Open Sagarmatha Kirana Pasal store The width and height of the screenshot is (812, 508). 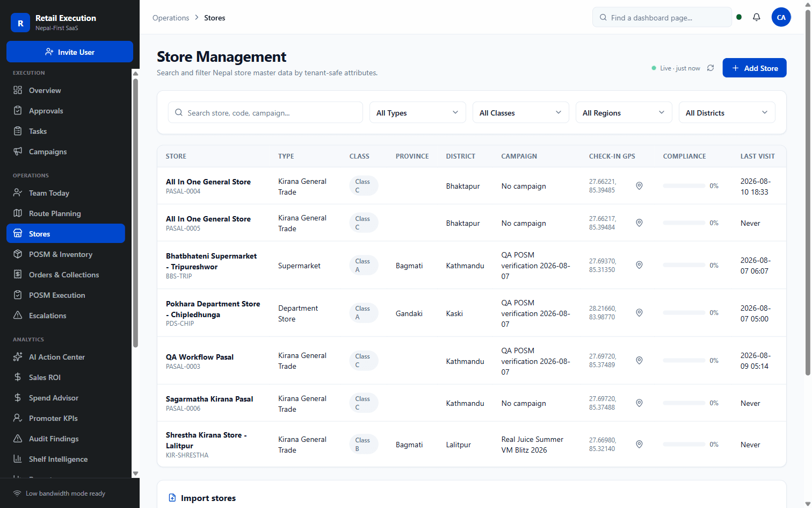pyautogui.click(x=209, y=399)
